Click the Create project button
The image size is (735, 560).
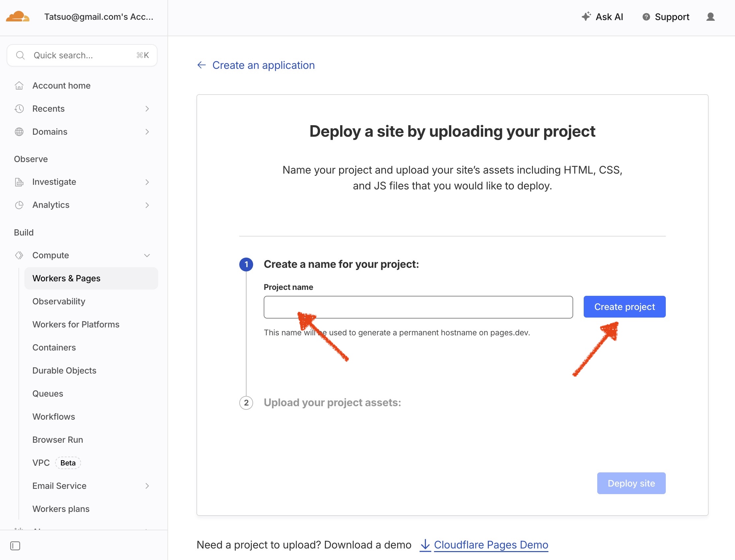[624, 307]
